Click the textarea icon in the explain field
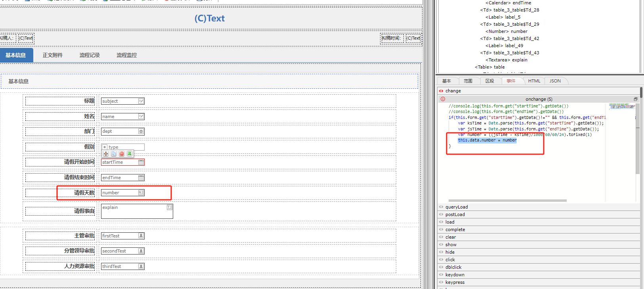 170,207
